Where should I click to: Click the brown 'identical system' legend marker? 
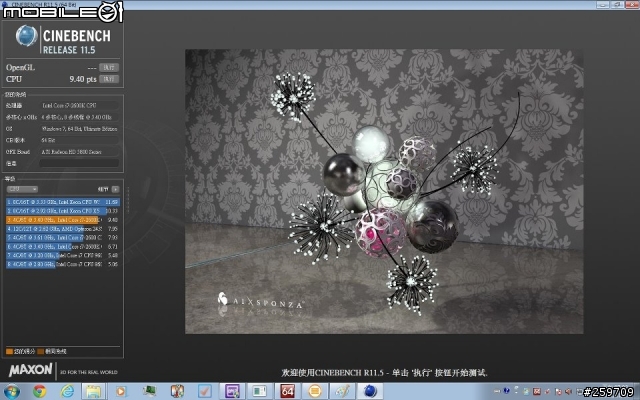coord(40,351)
